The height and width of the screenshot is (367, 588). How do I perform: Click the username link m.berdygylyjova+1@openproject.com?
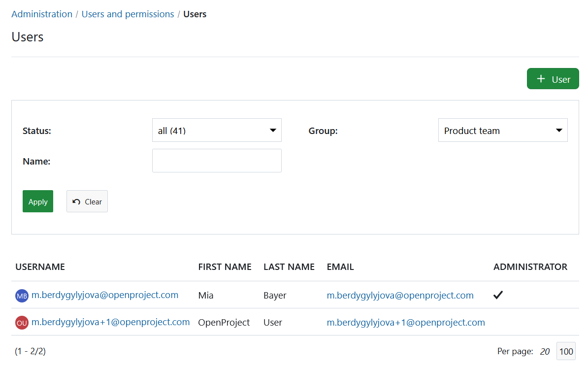coord(110,322)
